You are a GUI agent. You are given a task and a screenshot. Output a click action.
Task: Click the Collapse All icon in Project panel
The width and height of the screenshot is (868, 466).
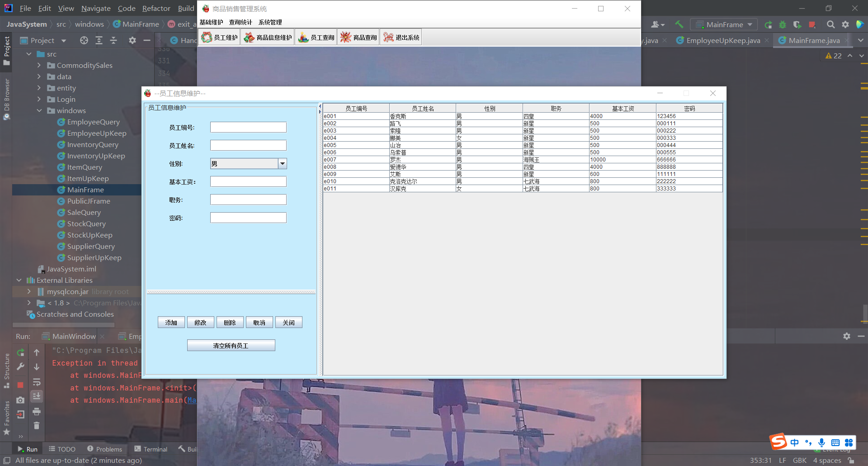113,40
